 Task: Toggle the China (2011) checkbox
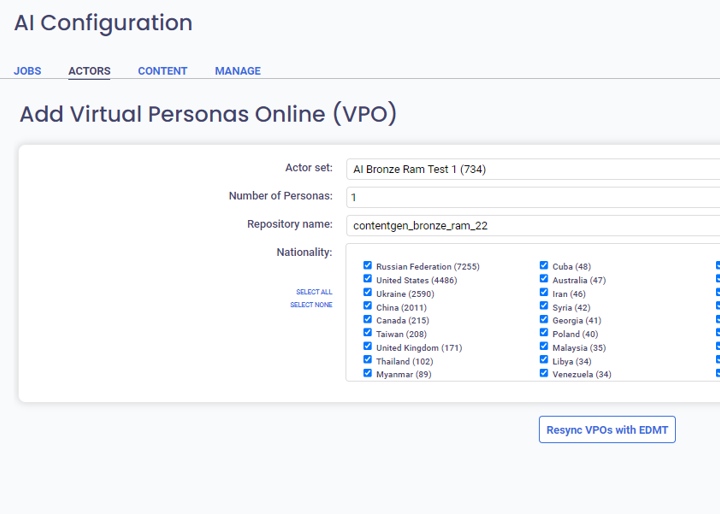pos(368,307)
